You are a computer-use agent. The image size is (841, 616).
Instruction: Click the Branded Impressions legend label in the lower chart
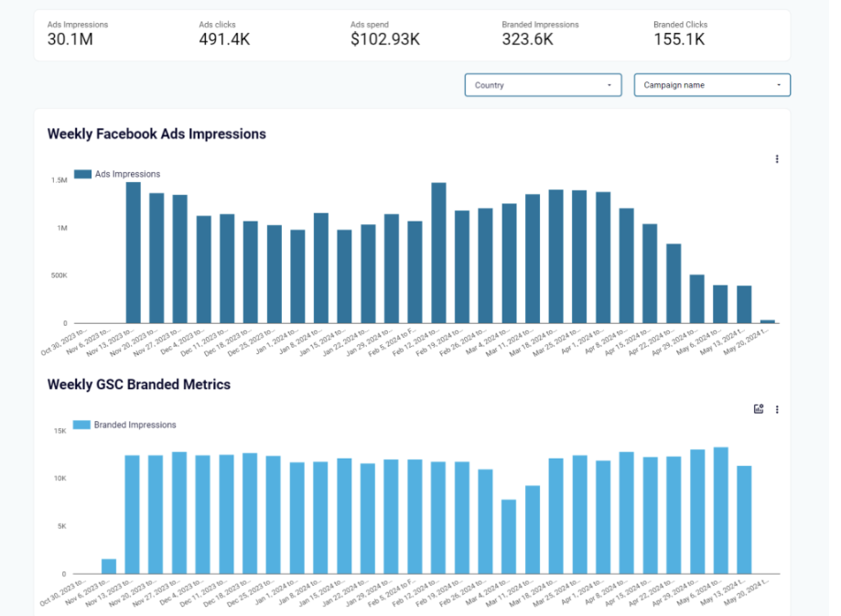pyautogui.click(x=135, y=425)
